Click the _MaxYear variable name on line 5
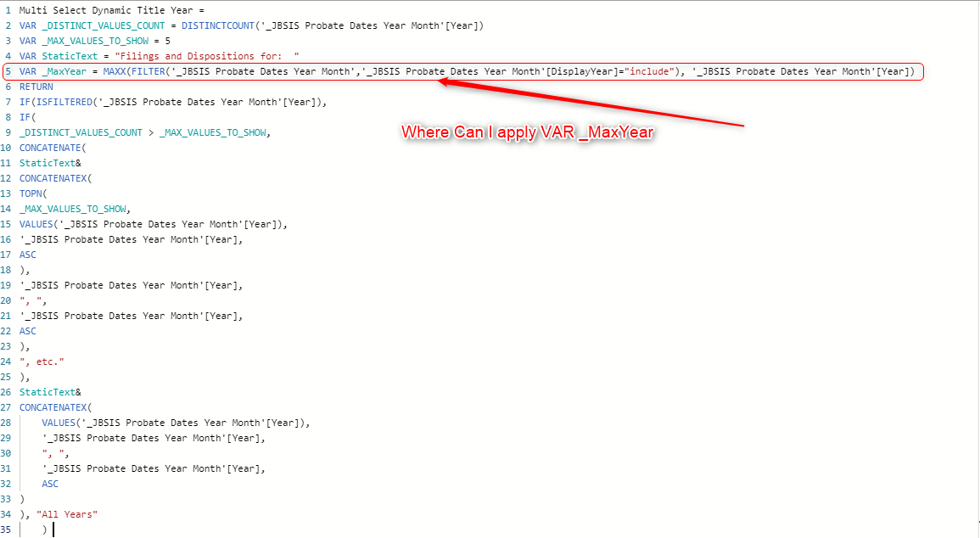This screenshot has width=980, height=538. coord(64,71)
